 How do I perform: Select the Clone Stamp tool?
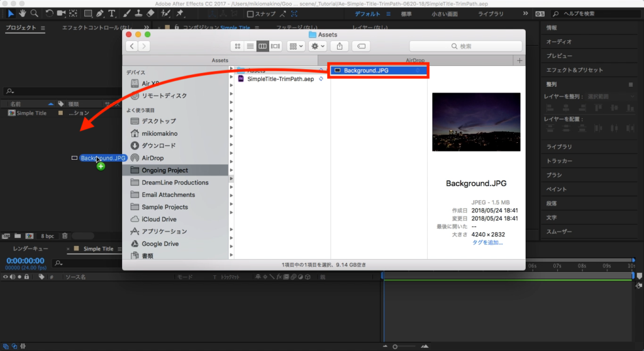click(x=138, y=13)
